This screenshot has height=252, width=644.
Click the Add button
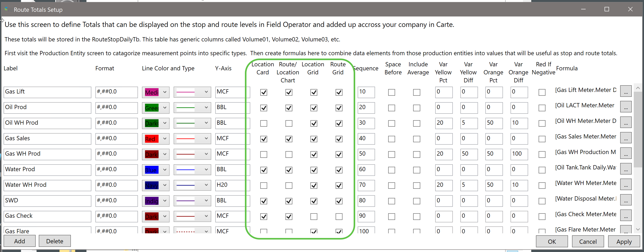(x=20, y=241)
